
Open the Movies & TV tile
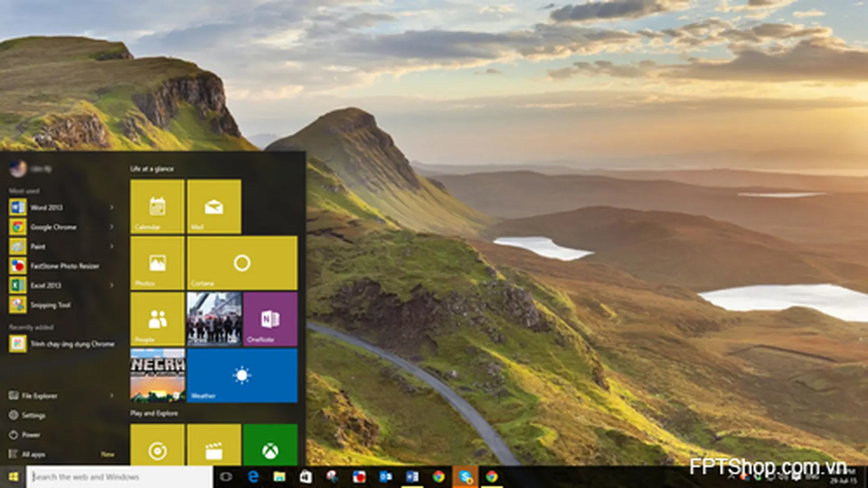click(x=214, y=445)
